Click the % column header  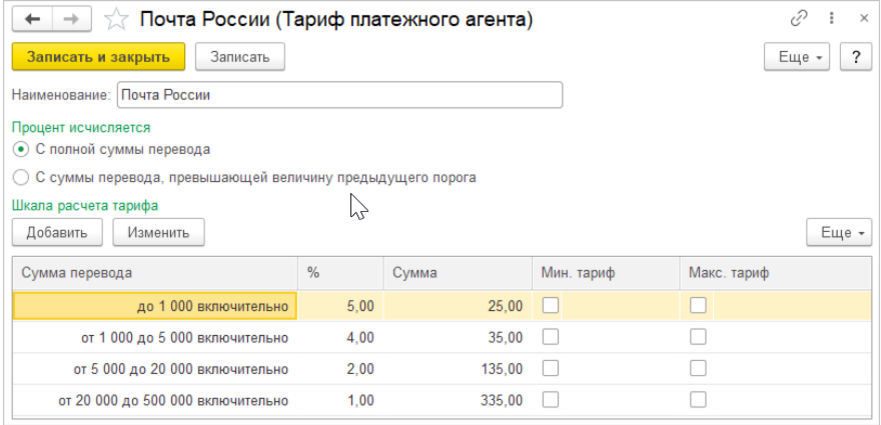tap(340, 273)
